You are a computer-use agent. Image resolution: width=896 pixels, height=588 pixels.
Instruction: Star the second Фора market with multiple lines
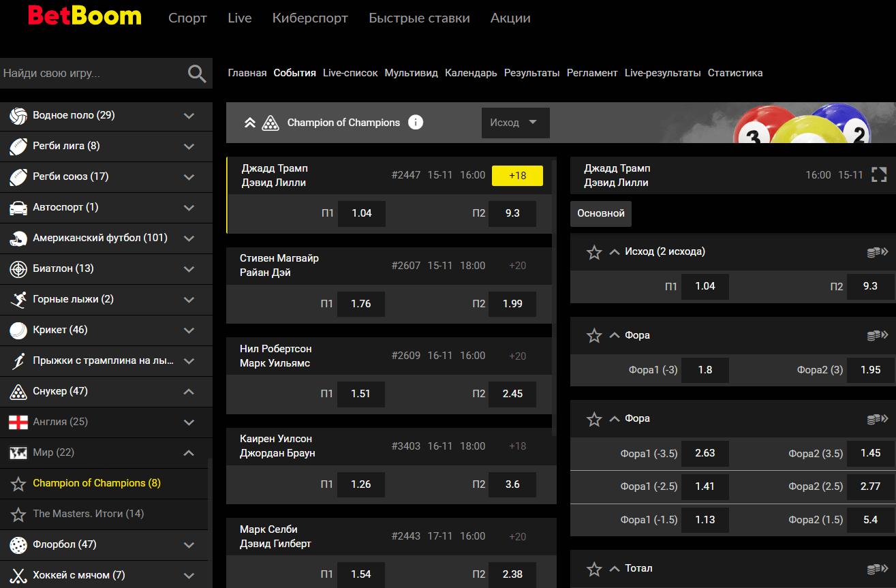coord(594,419)
